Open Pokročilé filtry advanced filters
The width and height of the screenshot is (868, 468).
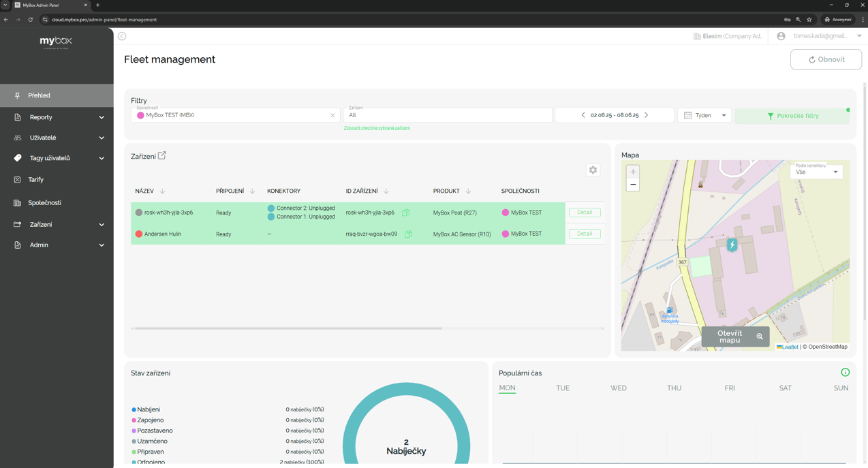pos(792,116)
